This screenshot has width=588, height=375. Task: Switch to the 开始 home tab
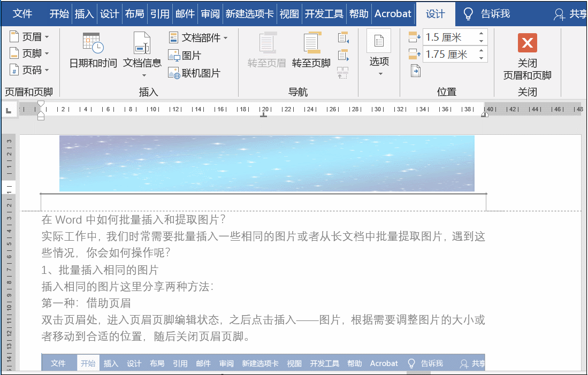(x=59, y=14)
